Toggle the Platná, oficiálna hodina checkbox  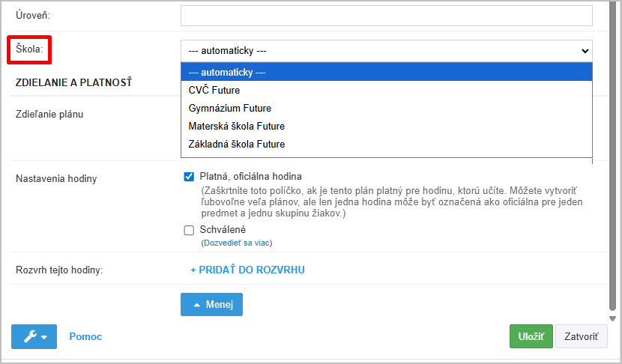(x=189, y=177)
